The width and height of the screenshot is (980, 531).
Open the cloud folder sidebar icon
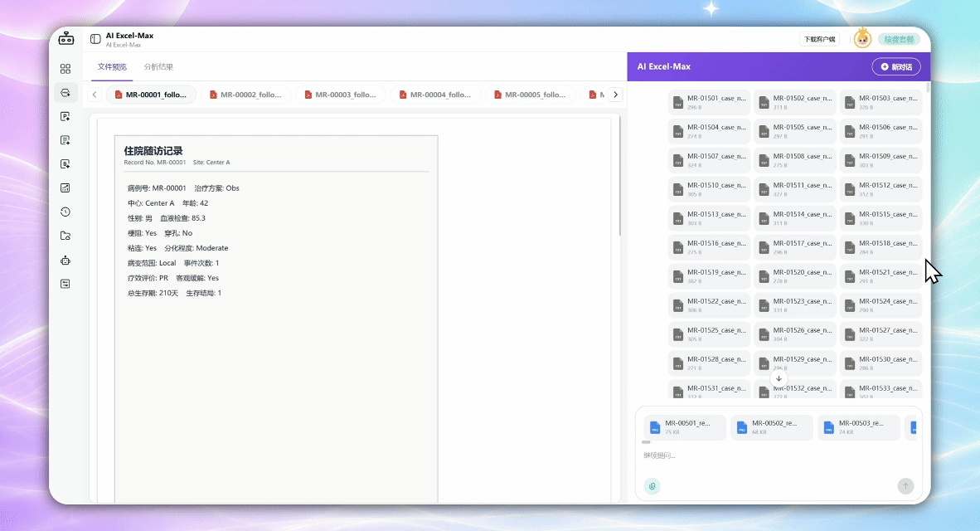pyautogui.click(x=65, y=236)
